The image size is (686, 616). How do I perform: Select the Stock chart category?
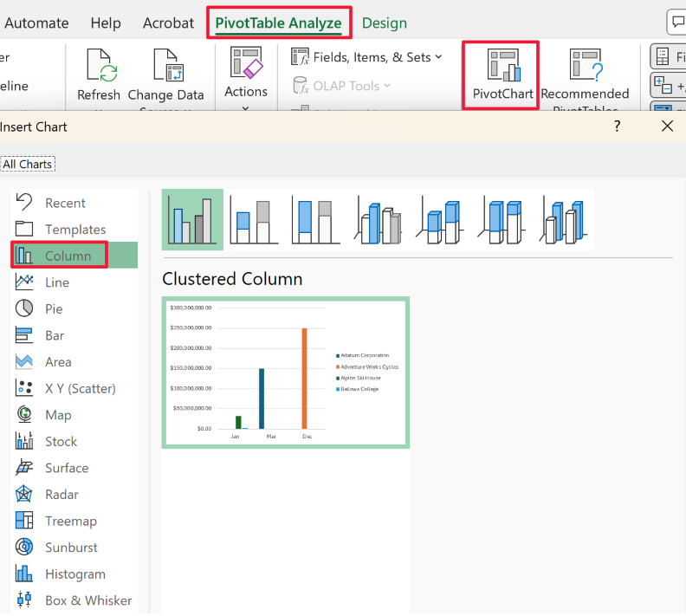point(74,442)
